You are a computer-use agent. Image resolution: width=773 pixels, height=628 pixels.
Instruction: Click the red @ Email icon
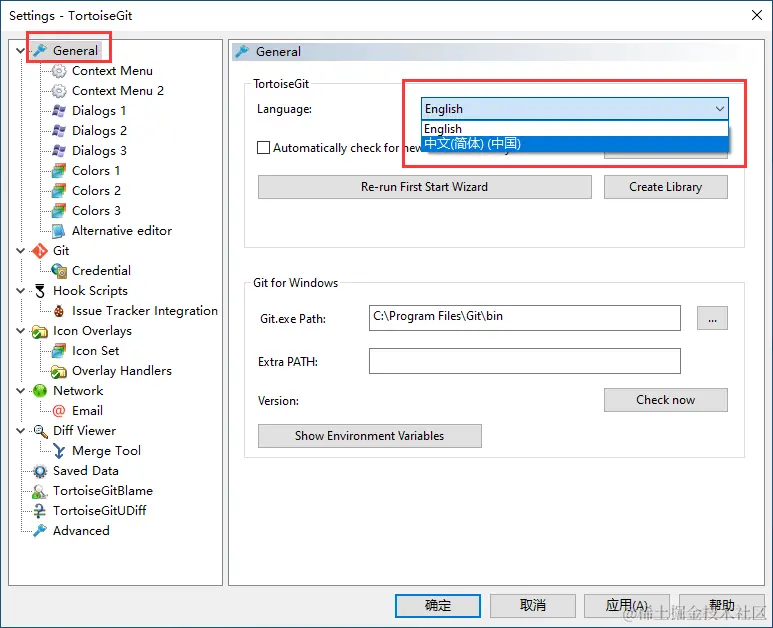click(59, 411)
